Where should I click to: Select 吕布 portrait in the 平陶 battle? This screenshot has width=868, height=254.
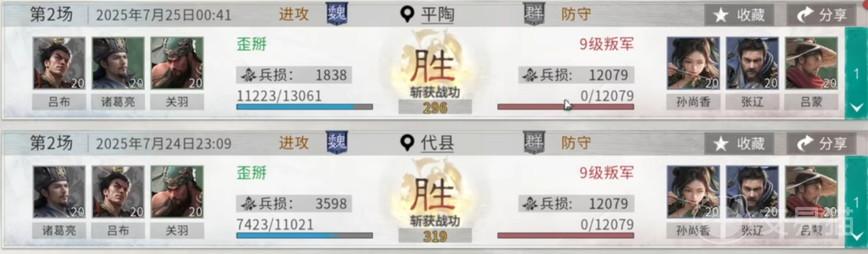pos(59,63)
